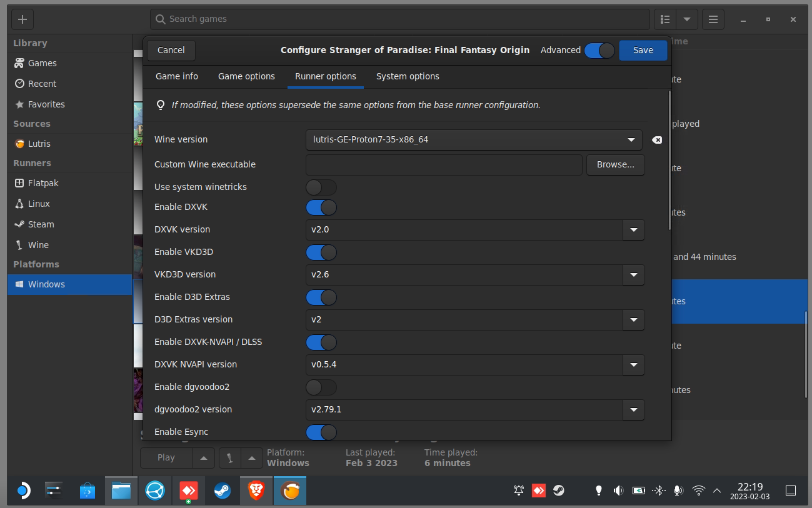The image size is (812, 508).
Task: Turn off Enable D3D Extras
Action: click(321, 297)
